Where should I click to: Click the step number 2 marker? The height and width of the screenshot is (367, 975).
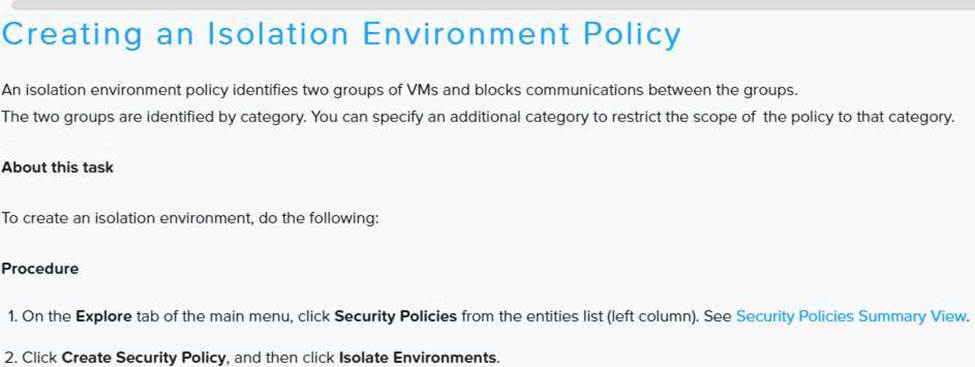coord(11,358)
